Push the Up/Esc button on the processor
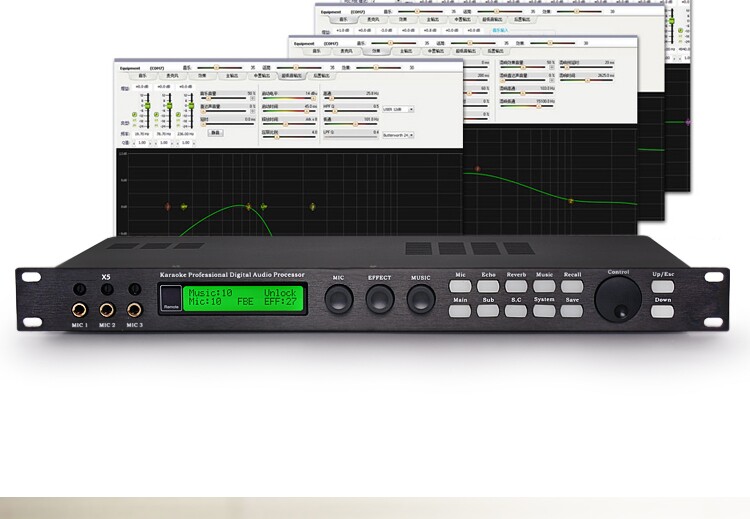The image size is (750, 519). [x=662, y=287]
